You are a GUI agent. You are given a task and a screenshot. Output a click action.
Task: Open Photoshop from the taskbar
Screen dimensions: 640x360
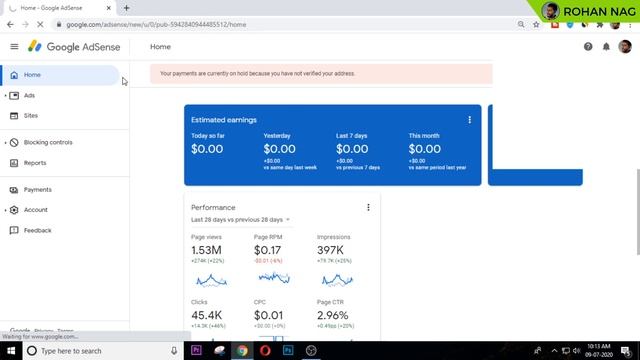point(288,350)
